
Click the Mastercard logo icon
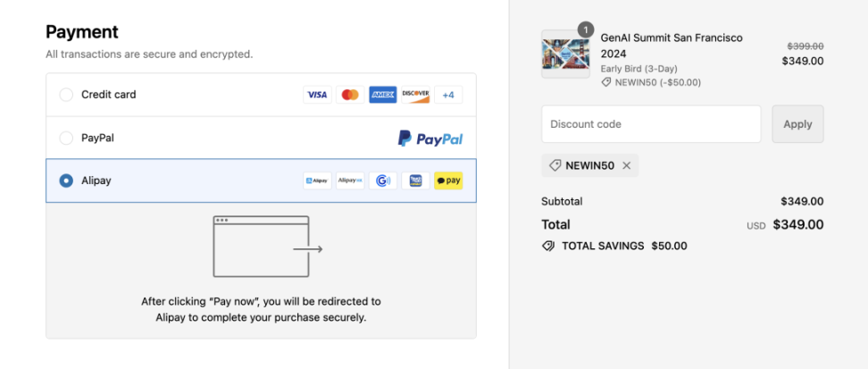350,95
